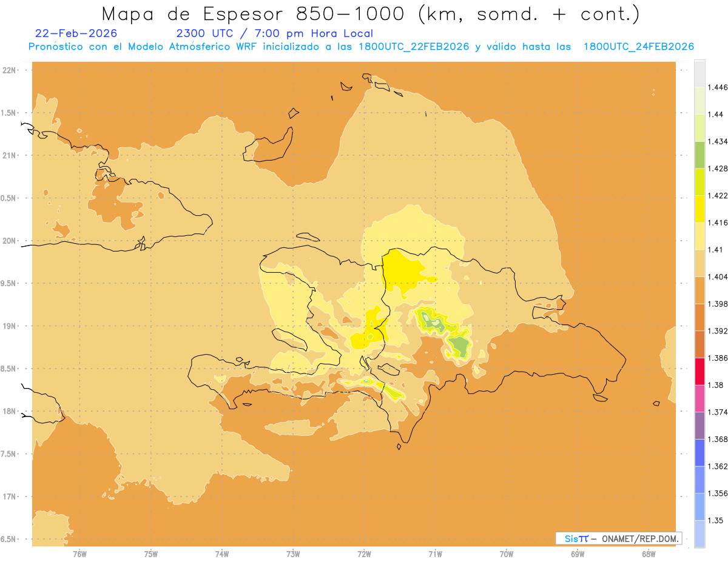Viewport: 728px width, 562px height.
Task: Click the longitude label '76W'
Action: pos(79,554)
